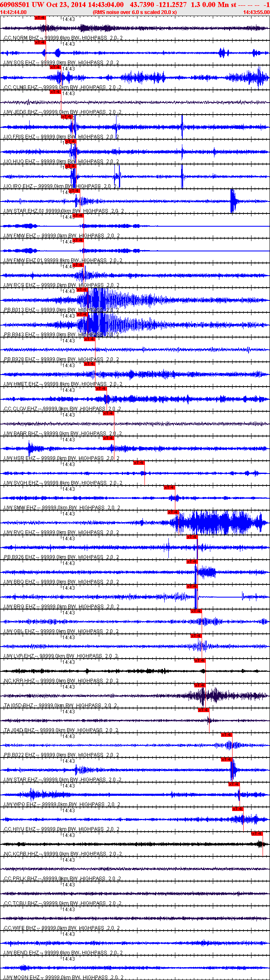This screenshot has width=270, height=980.
Task: Click the pick flag on PB B013 trace
Action: click(82, 290)
